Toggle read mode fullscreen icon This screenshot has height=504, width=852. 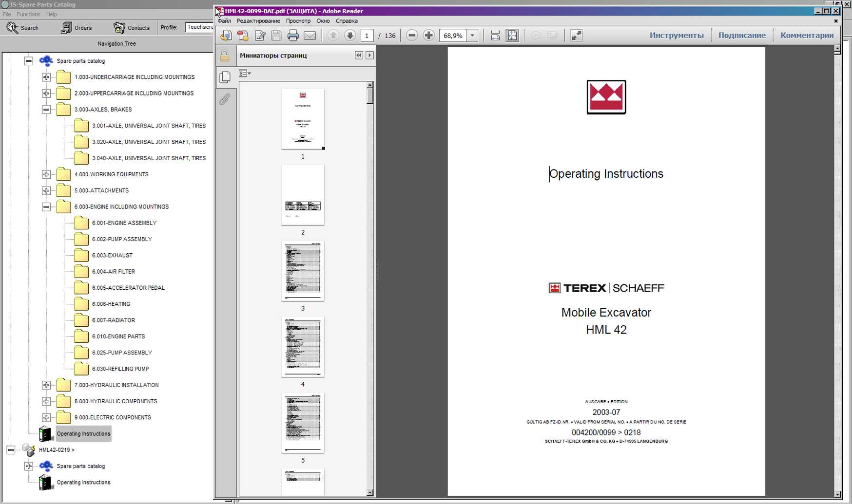click(576, 36)
